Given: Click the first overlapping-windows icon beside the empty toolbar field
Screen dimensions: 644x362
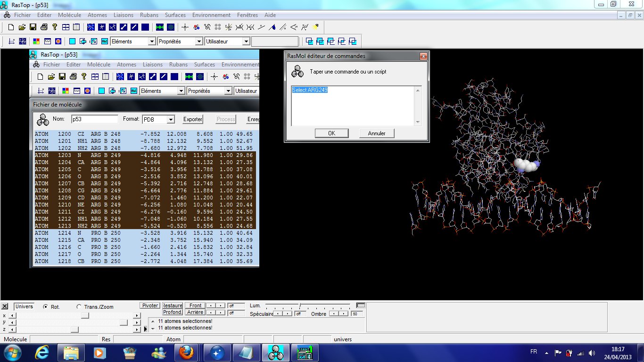Looking at the screenshot, I should pos(309,41).
